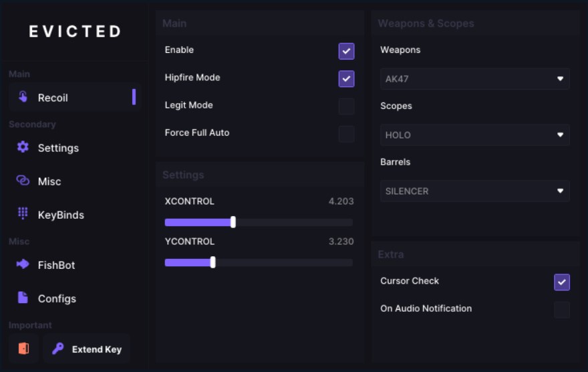Click the Configs file icon
The image size is (588, 372).
23,298
